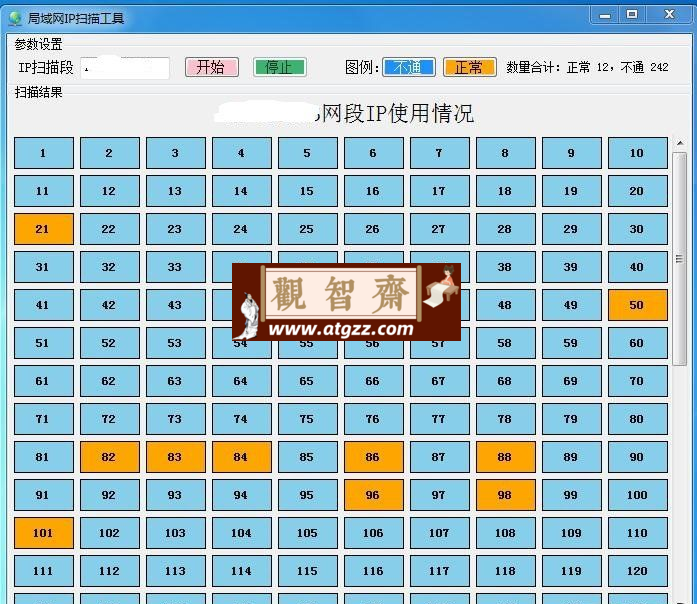This screenshot has height=604, width=697.
Task: Click IP cell 110
Action: coord(638,533)
